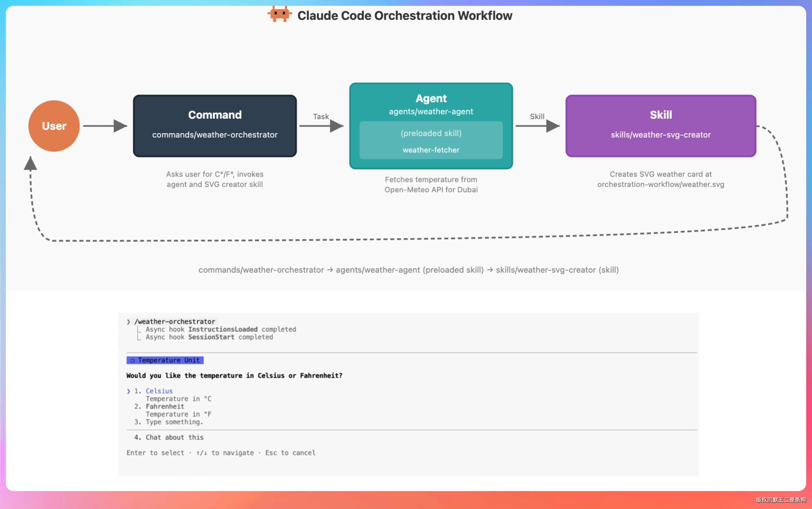812x509 pixels.
Task: Click the selection caret beside Celsius option
Action: (x=128, y=391)
